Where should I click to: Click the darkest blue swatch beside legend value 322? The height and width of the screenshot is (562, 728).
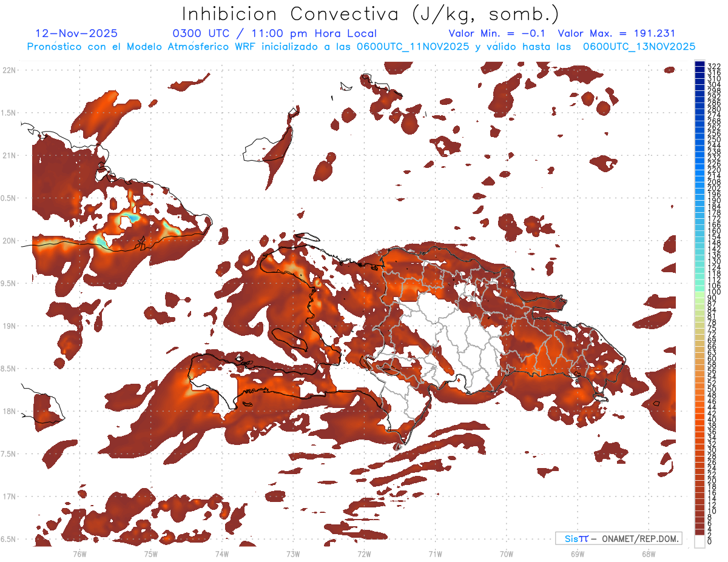tap(700, 65)
